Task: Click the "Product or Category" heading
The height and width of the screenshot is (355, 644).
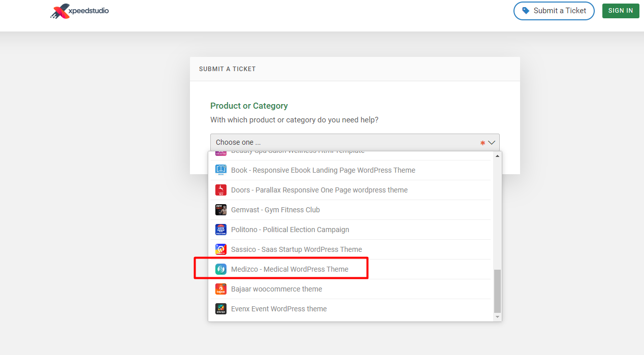Action: 249,106
